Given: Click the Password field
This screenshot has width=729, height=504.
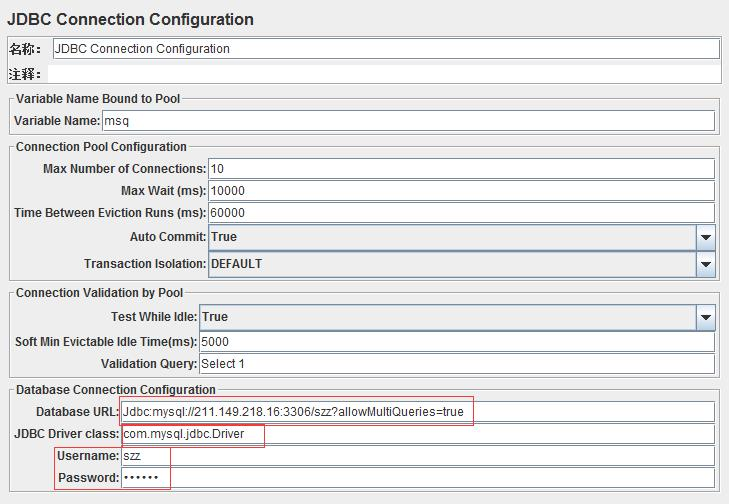Looking at the screenshot, I should coord(418,478).
